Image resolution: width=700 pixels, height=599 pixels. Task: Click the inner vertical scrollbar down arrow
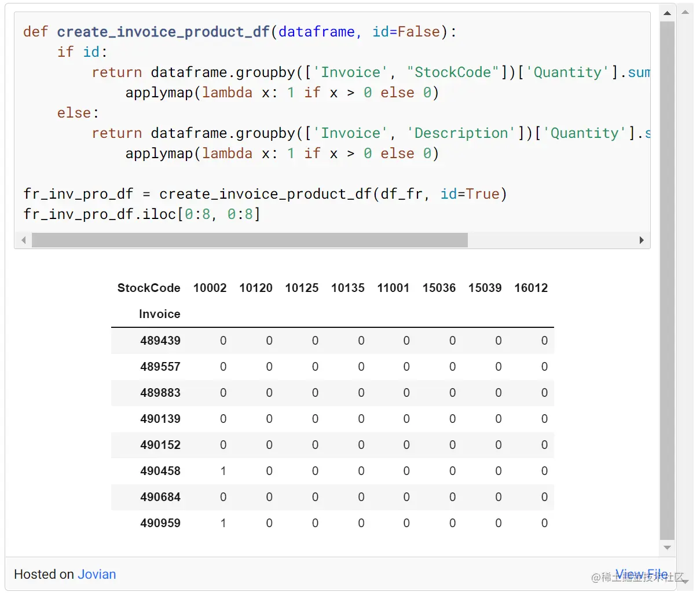pyautogui.click(x=667, y=547)
